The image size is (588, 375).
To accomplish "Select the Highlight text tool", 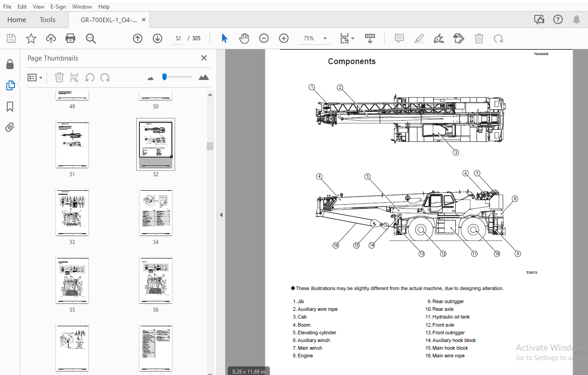I will click(419, 38).
